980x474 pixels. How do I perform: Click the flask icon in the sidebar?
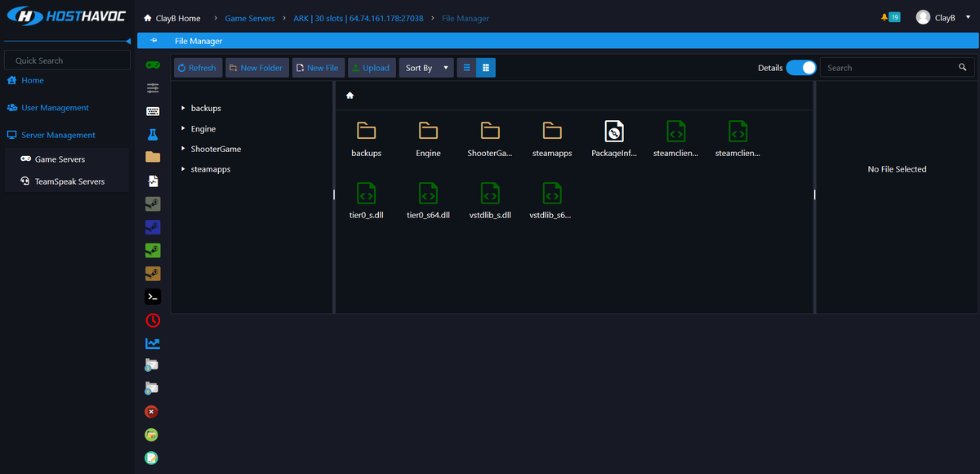click(x=152, y=132)
